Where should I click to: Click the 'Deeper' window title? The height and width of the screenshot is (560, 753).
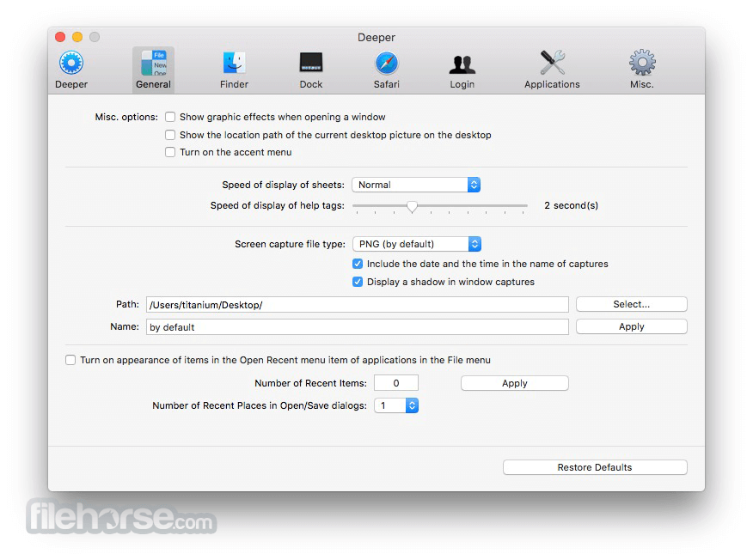376,38
